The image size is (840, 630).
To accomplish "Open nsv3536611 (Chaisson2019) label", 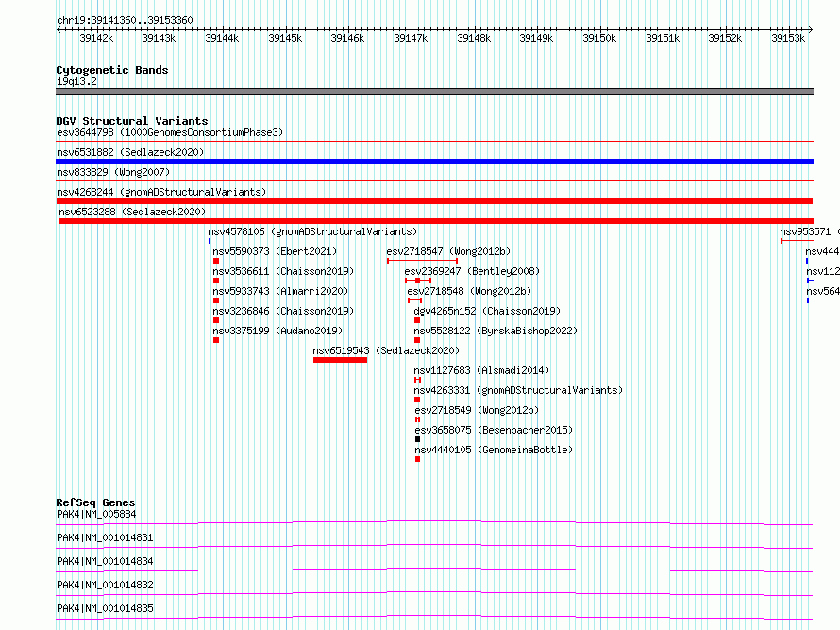I will pyautogui.click(x=283, y=271).
